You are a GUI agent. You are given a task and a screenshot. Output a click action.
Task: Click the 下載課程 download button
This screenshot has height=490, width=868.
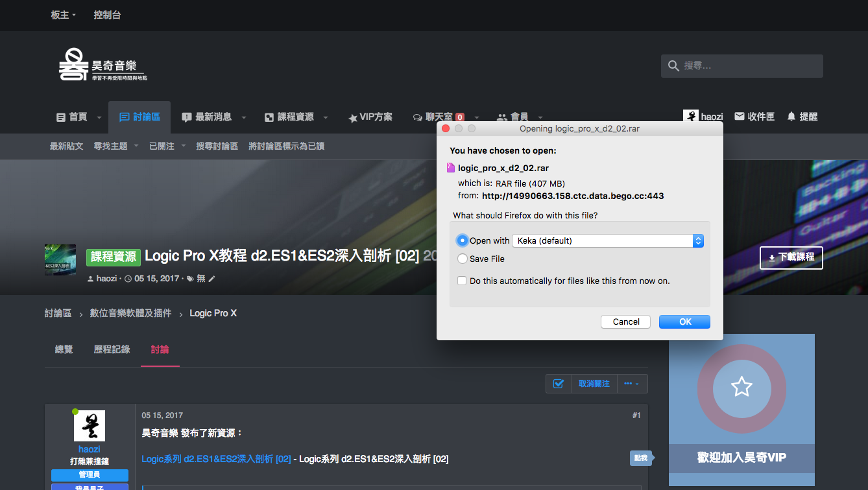point(791,257)
